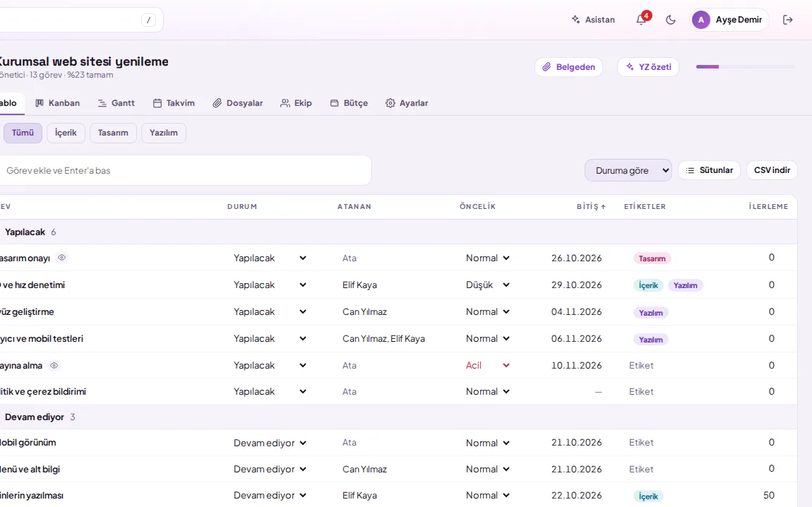Screen dimensions: 812x507
Task: Filter tasks by Yazılım chip
Action: coord(164,133)
